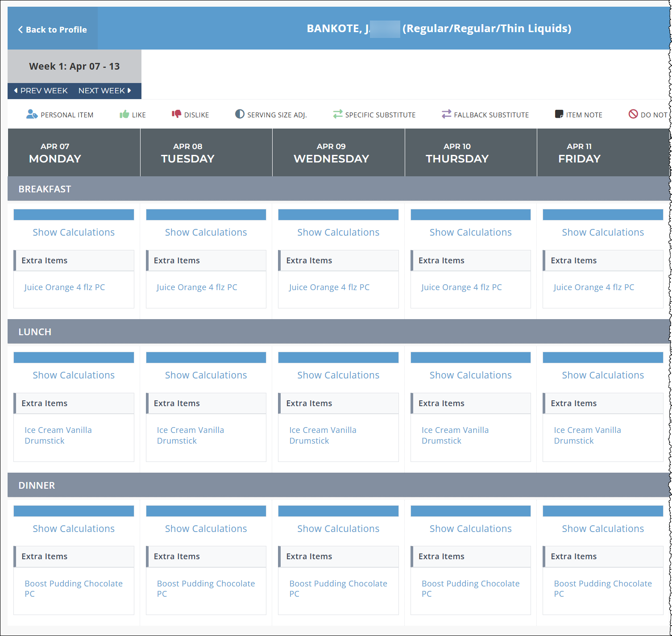This screenshot has height=636, width=672.
Task: Click the Back to Profile chevron icon
Action: pos(21,29)
